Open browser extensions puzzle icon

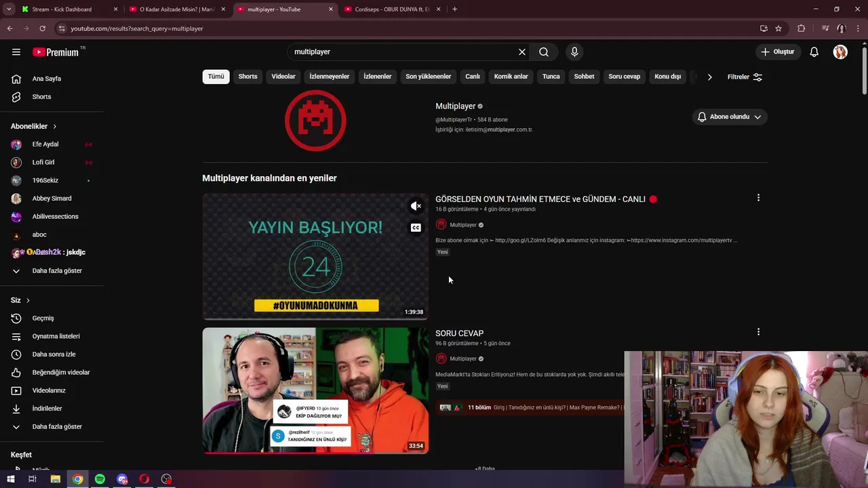(x=801, y=28)
